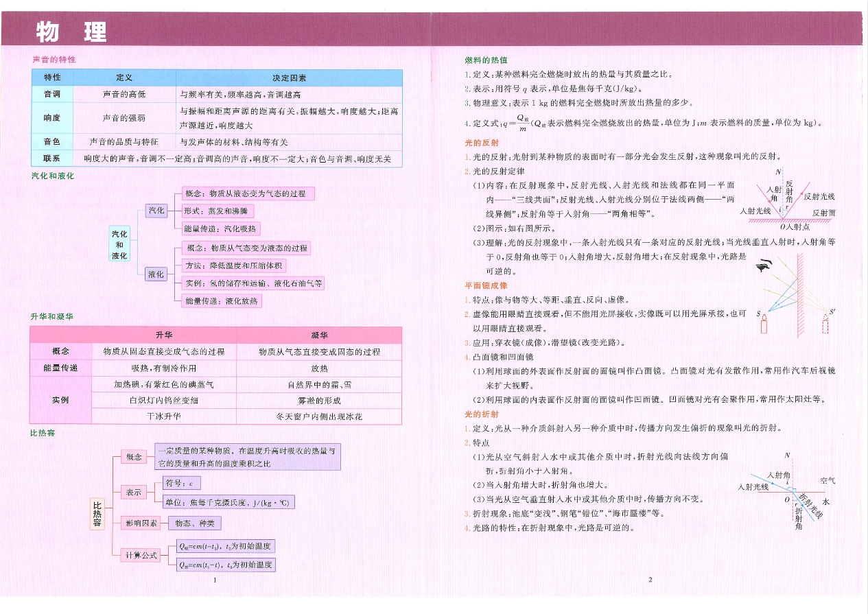Click the "反射面" diagram label
This screenshot has width=868, height=614.
pyautogui.click(x=823, y=213)
